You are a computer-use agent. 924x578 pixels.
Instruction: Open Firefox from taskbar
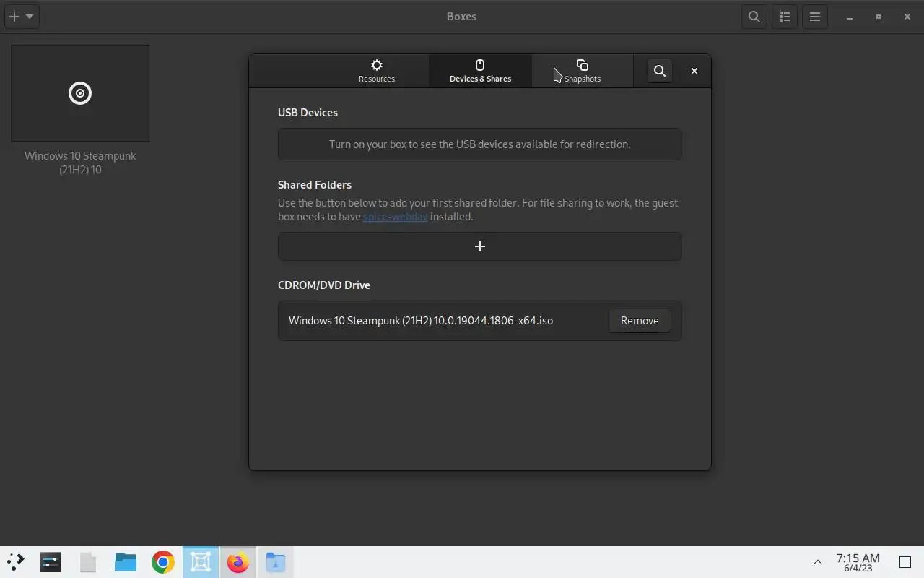tap(238, 561)
